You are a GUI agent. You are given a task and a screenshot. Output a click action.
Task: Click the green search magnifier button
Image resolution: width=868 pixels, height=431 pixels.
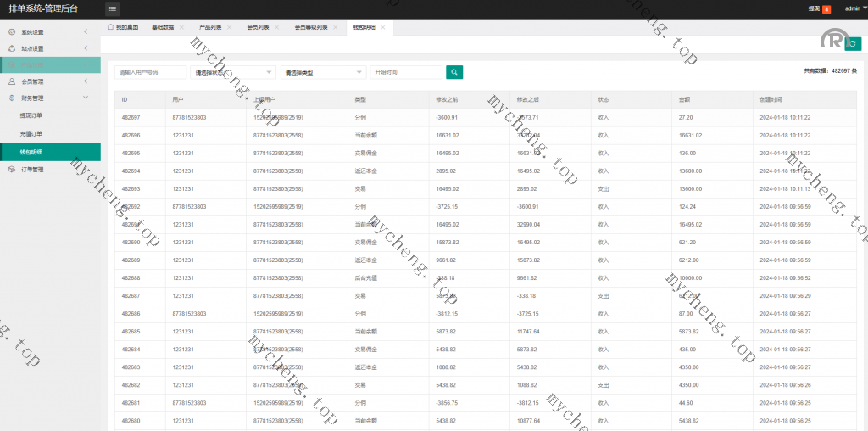pyautogui.click(x=454, y=72)
